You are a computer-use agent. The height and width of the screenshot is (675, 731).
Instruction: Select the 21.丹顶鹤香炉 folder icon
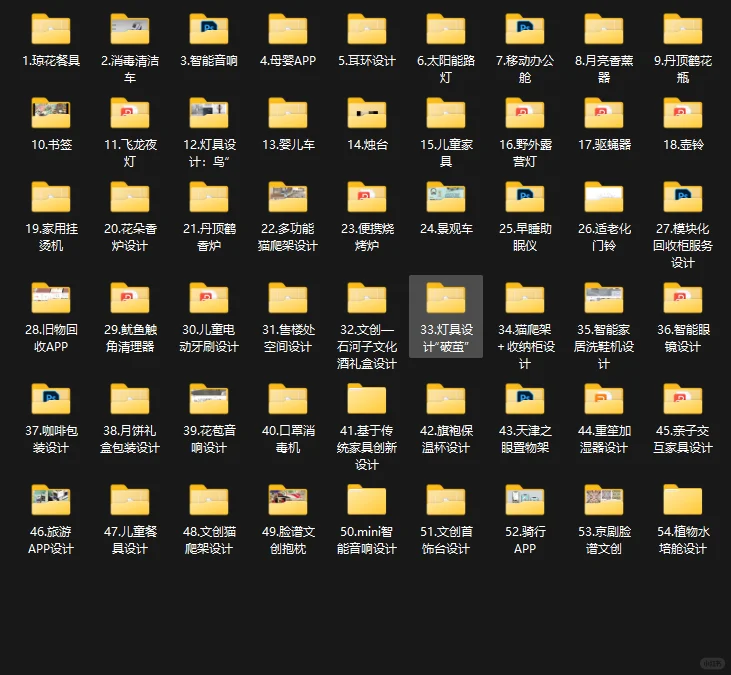click(x=209, y=197)
